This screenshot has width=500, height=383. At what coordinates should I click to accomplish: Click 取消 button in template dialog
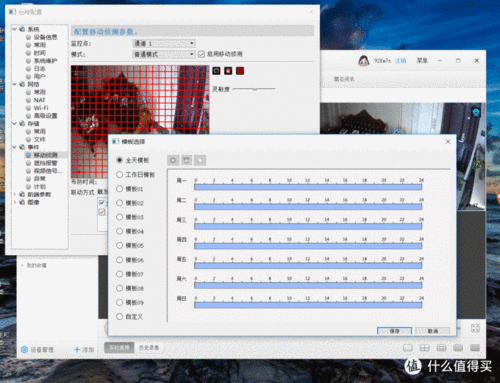(x=433, y=331)
